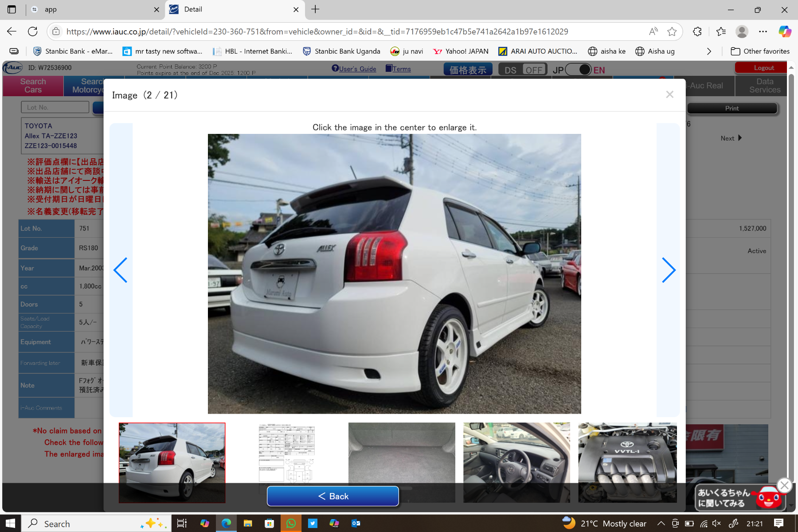The image size is (798, 532).
Task: Show the next image with right arrow
Action: pyautogui.click(x=668, y=270)
